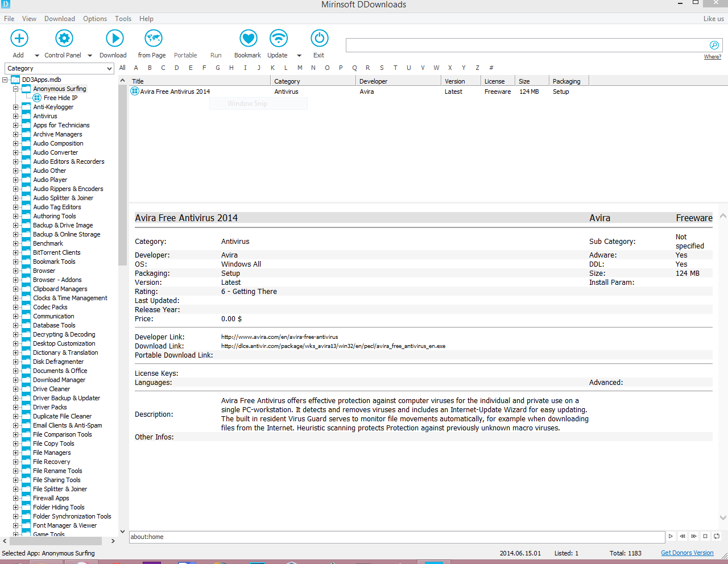This screenshot has width=728, height=564.
Task: Click the Add plus icon in the toolbar
Action: 19,38
